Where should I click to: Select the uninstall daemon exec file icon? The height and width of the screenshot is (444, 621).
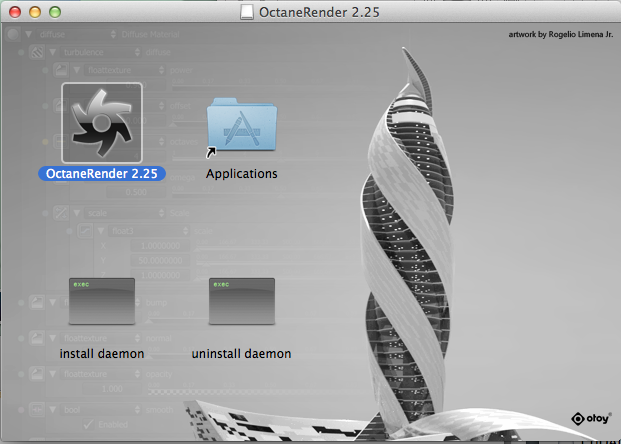tap(242, 301)
